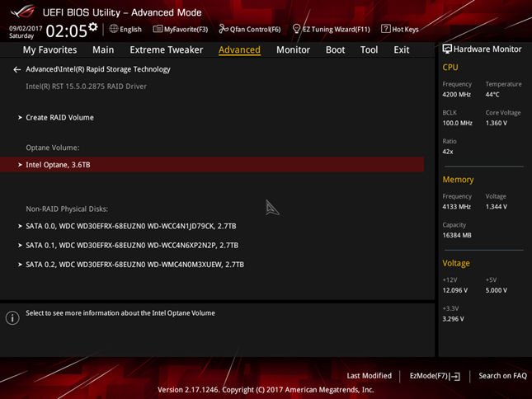Open the Extreme Tweaker tab
The height and width of the screenshot is (399, 532).
[167, 49]
